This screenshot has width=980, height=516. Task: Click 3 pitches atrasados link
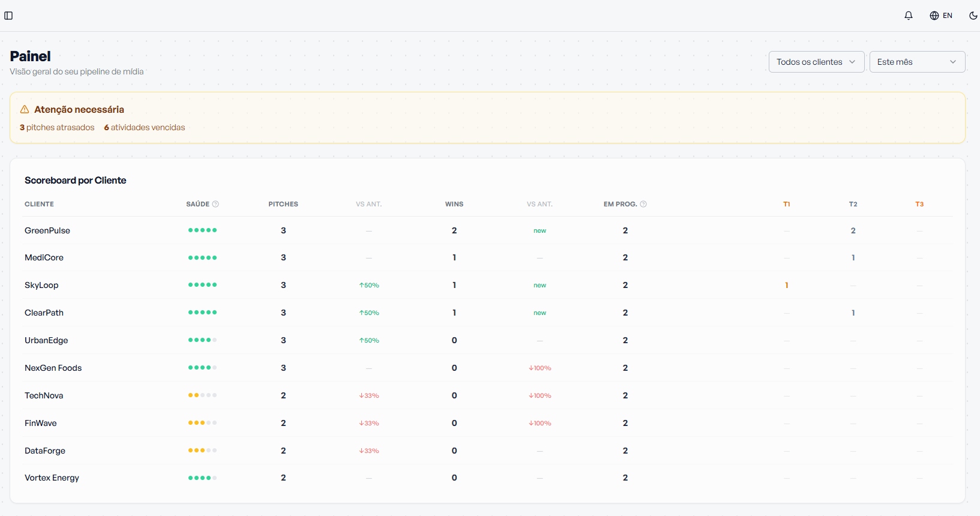pyautogui.click(x=57, y=127)
